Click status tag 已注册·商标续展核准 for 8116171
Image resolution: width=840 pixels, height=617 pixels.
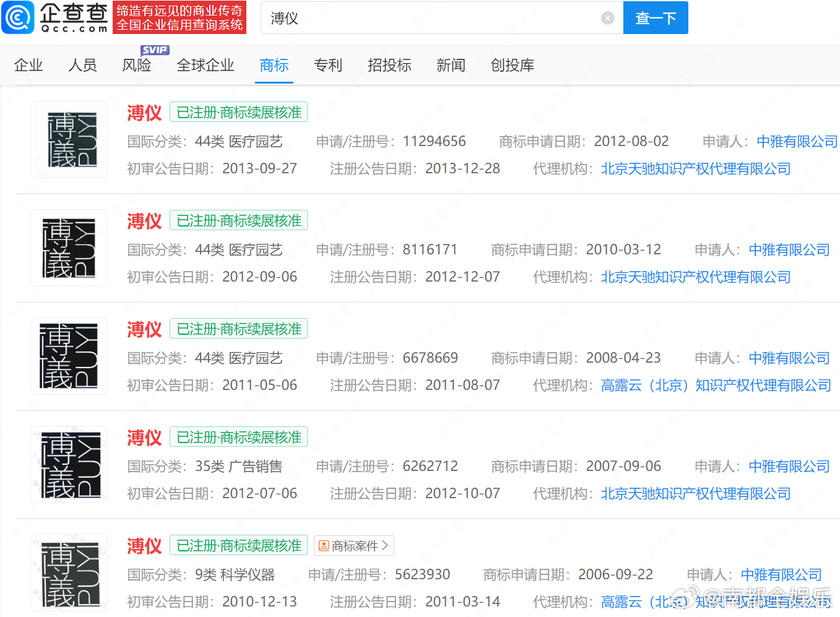(239, 220)
